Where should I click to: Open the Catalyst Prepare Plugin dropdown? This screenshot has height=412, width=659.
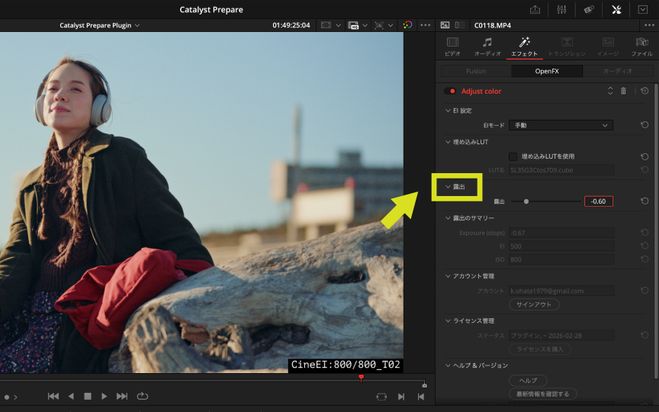point(100,24)
